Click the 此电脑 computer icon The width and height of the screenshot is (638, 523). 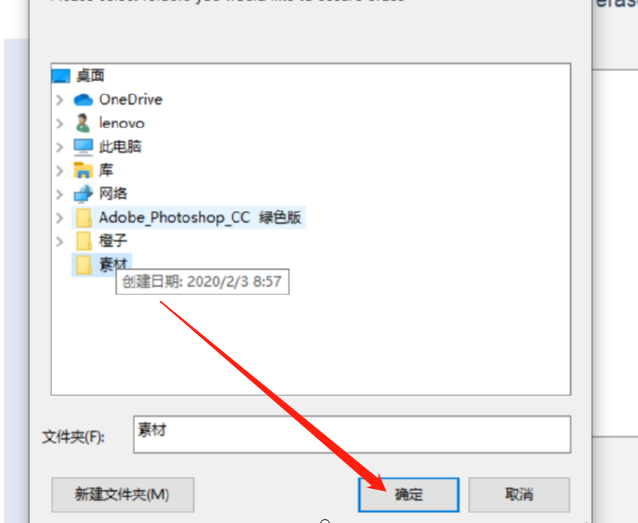83,147
